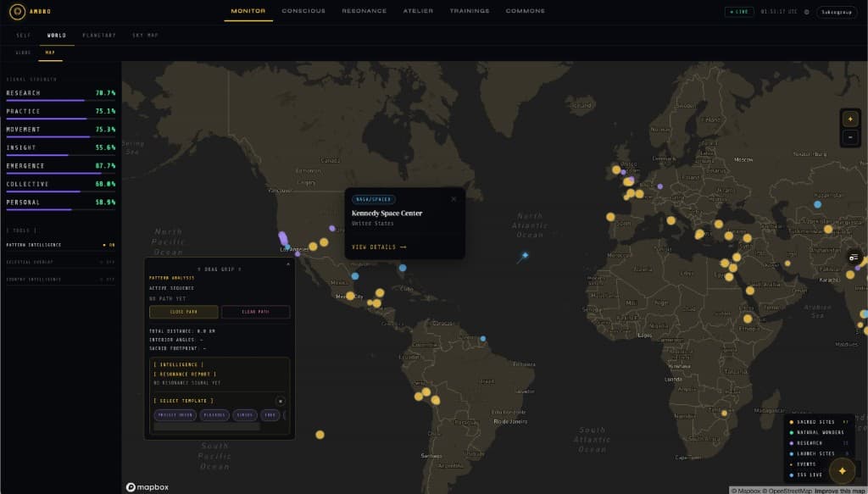Toggle ISS Live legend layer
This screenshot has height=494, width=868.
807,475
